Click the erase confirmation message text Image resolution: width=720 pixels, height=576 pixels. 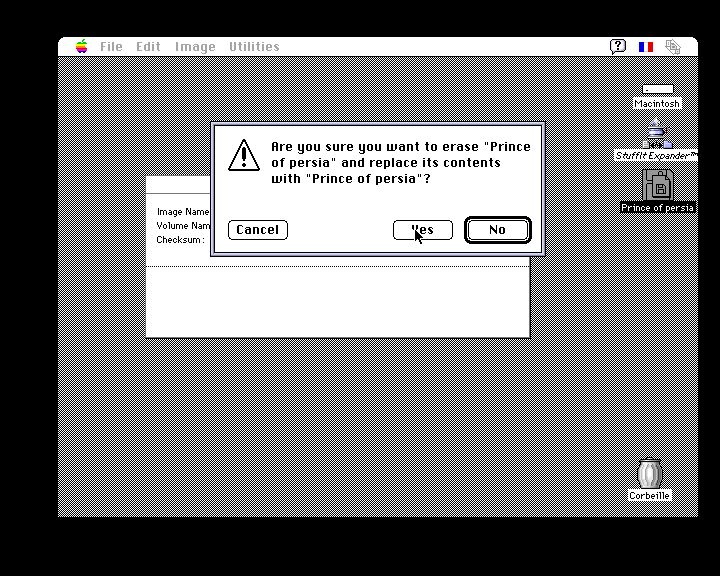(x=400, y=162)
